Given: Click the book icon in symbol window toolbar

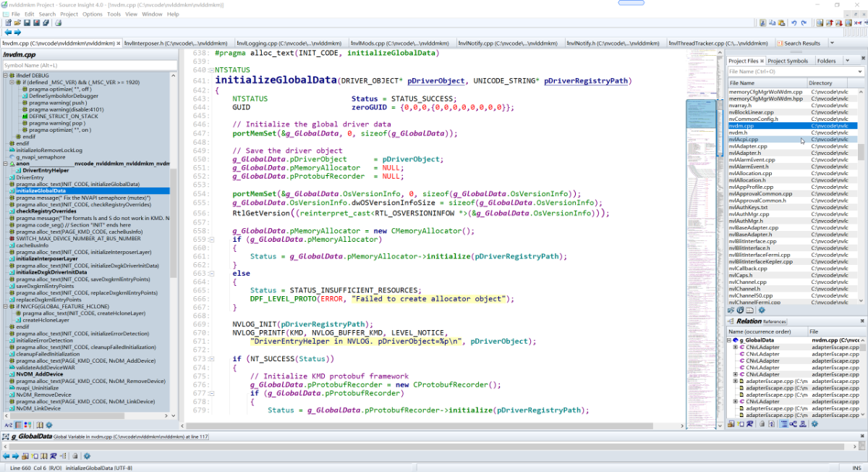Looking at the screenshot, I should (x=40, y=425).
